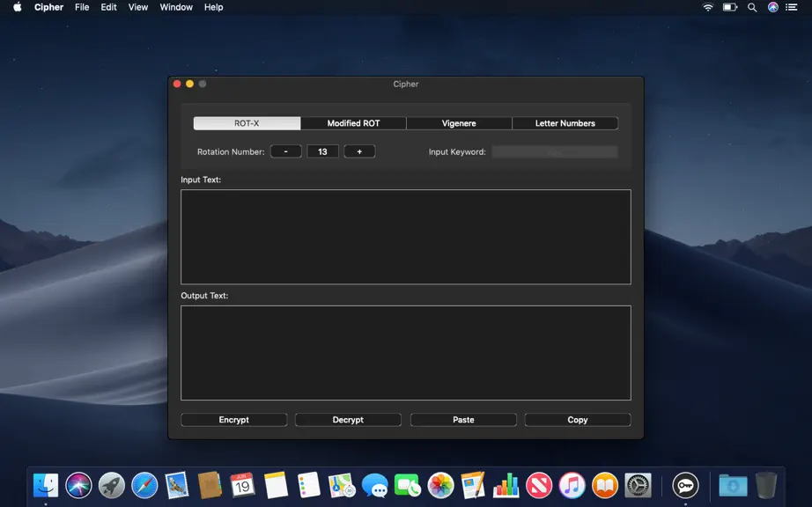Open the Edit menu

[x=108, y=7]
